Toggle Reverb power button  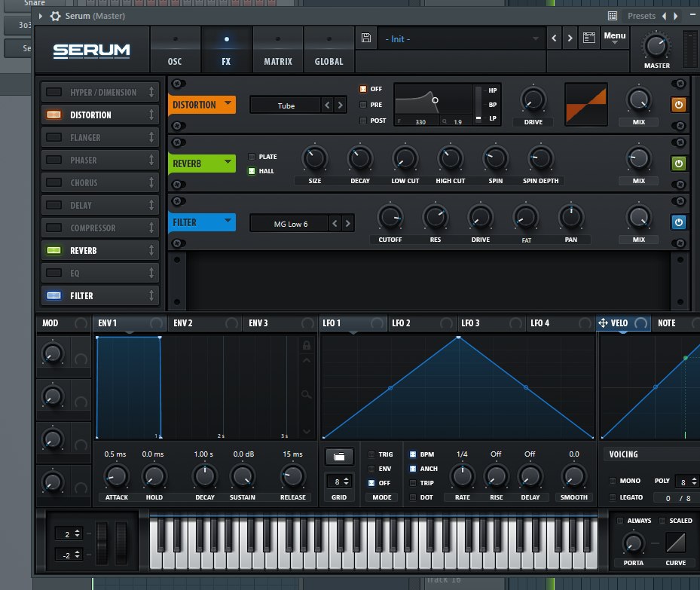[x=679, y=164]
